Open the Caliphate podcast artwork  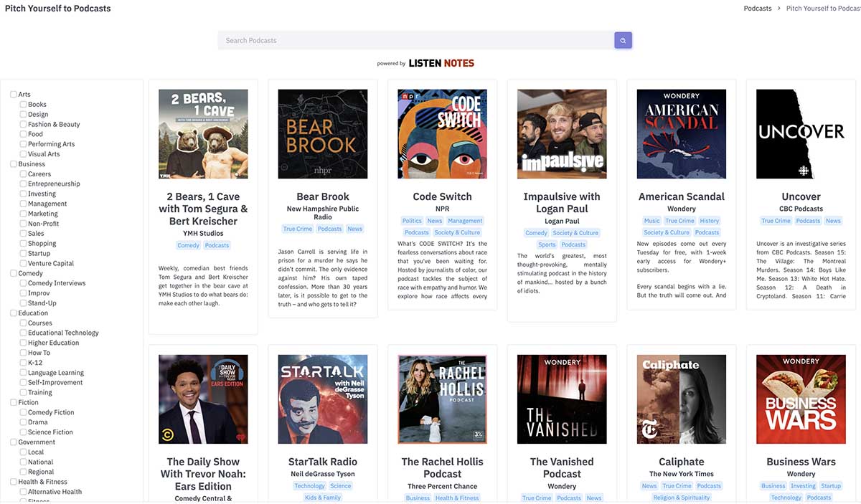tap(682, 399)
